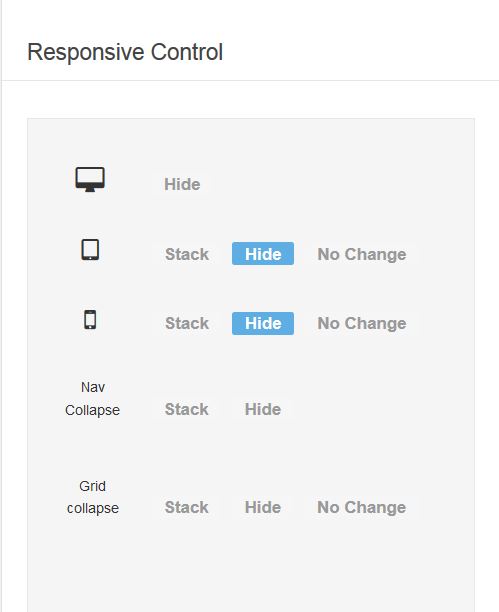The image size is (499, 612).
Task: Choose No Change for the tablet row
Action: (362, 254)
